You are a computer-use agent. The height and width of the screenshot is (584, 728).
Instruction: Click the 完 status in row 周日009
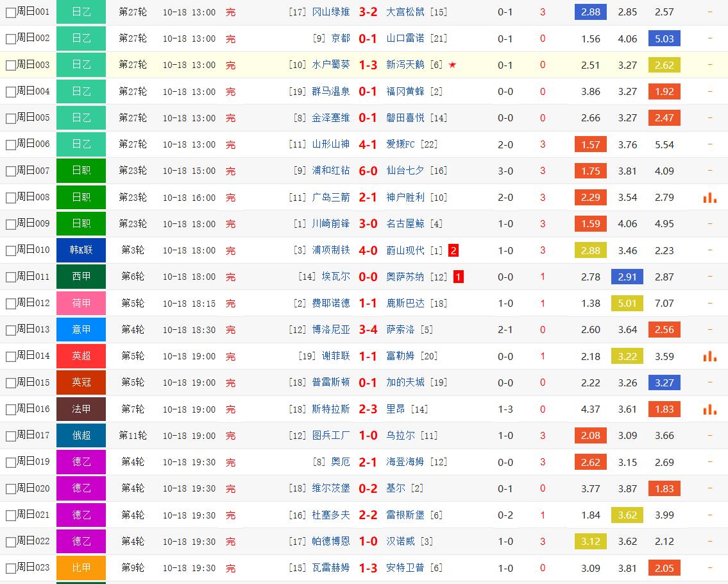click(231, 224)
